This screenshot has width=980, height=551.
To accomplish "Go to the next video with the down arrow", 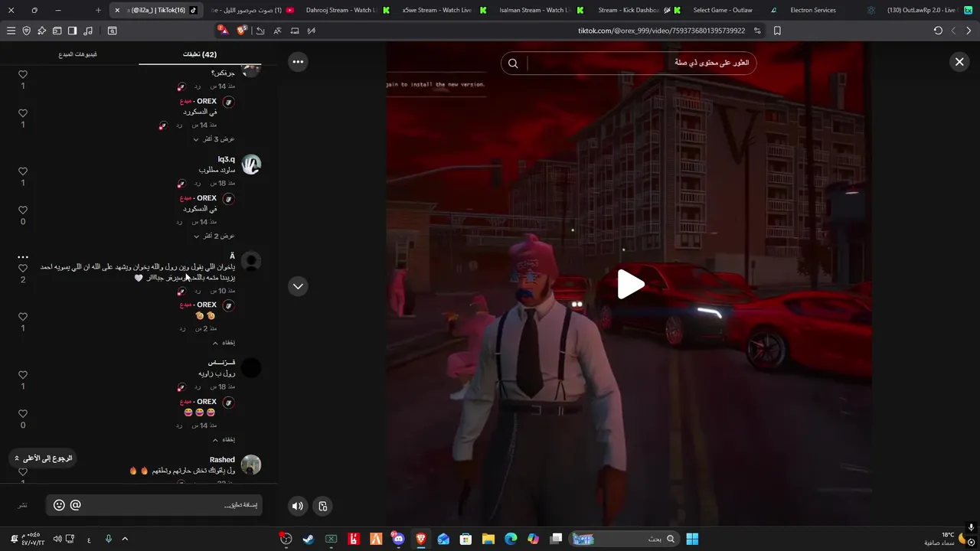I will point(298,286).
